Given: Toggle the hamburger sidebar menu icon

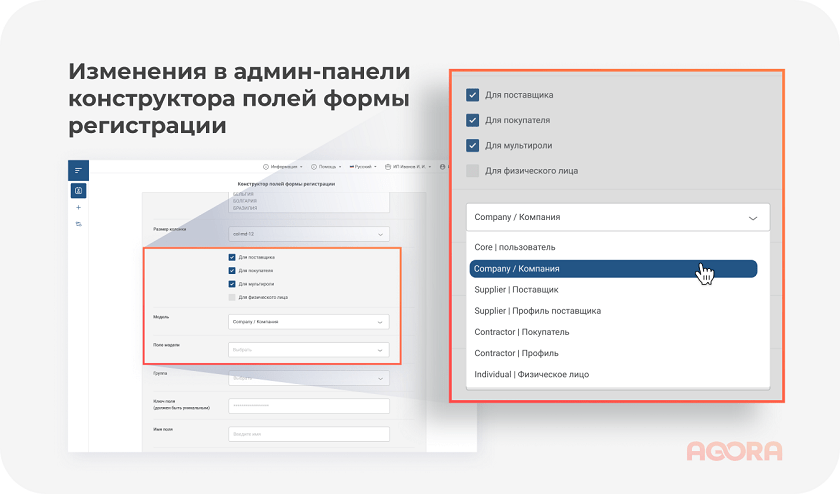Looking at the screenshot, I should [78, 170].
